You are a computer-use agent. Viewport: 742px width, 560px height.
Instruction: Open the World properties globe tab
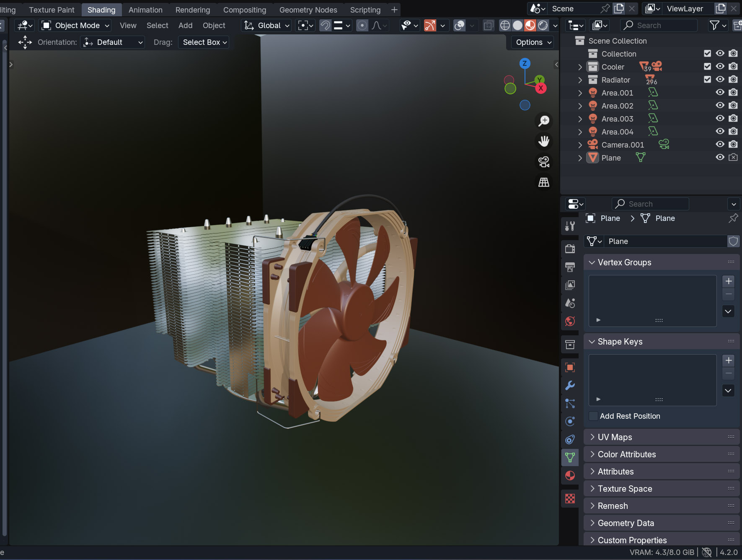(x=570, y=321)
